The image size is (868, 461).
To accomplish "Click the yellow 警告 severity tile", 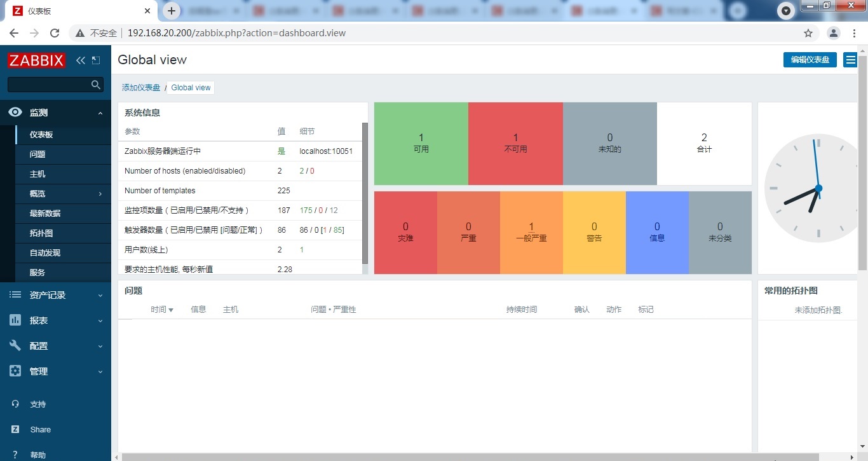I will tap(594, 233).
